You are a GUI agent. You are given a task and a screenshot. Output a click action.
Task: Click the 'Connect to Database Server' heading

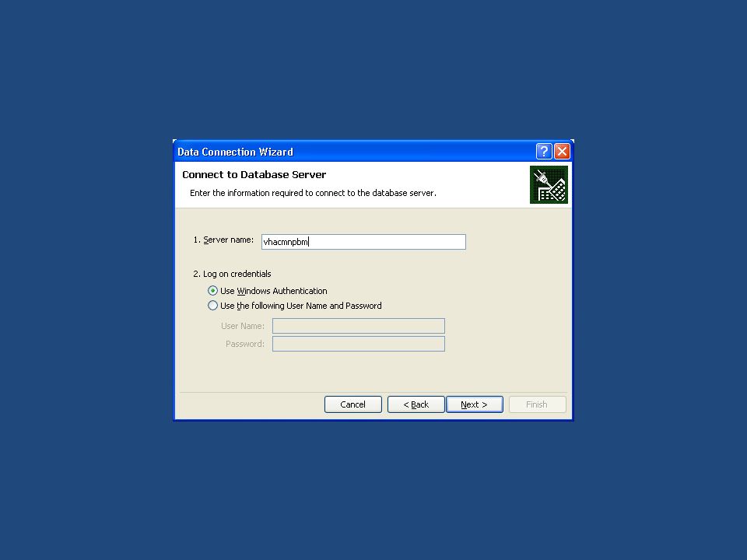pyautogui.click(x=254, y=175)
